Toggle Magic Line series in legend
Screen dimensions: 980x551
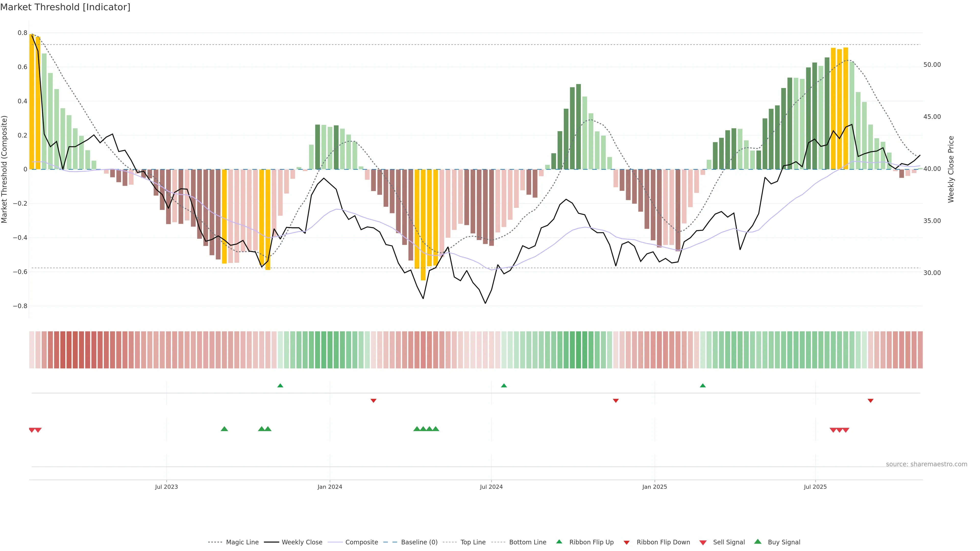pyautogui.click(x=242, y=542)
